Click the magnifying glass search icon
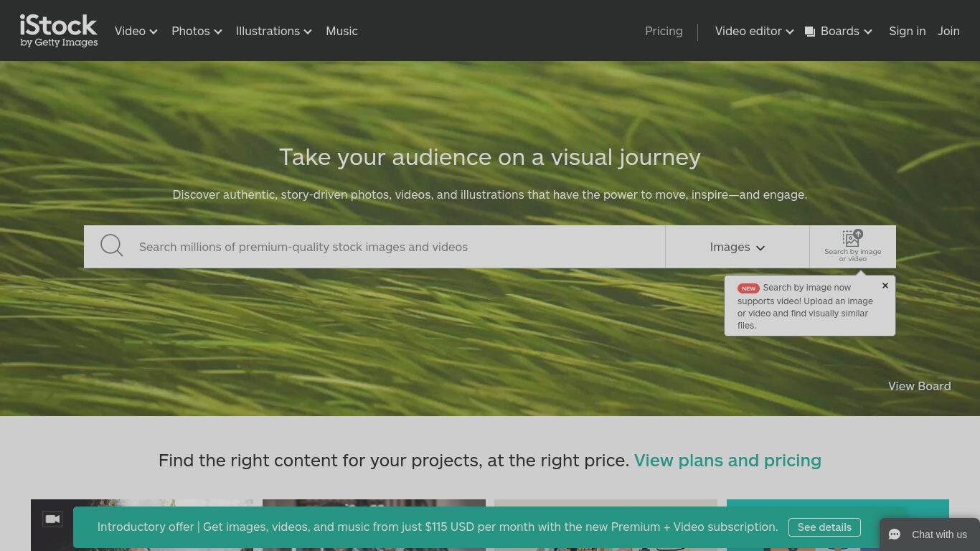Viewport: 980px width, 551px height. pos(112,246)
